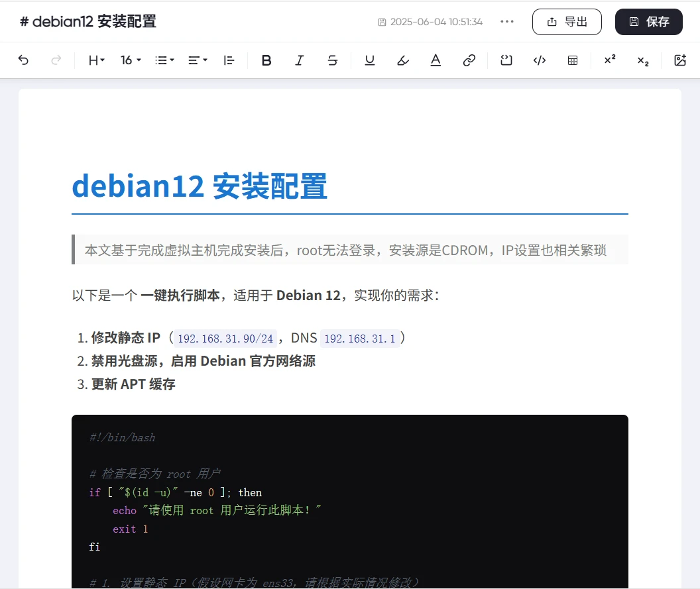Open the text alignment dropdown
Screen dimensions: 700x589
tap(198, 60)
